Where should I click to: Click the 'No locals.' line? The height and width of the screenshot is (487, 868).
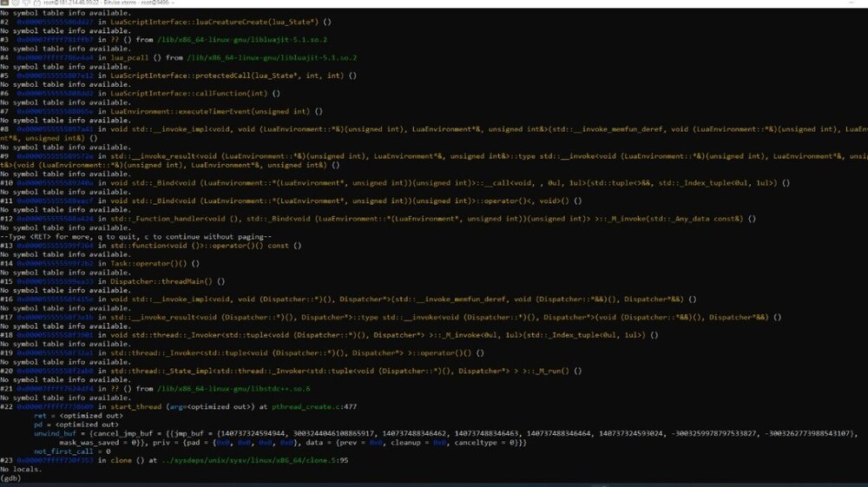point(21,469)
